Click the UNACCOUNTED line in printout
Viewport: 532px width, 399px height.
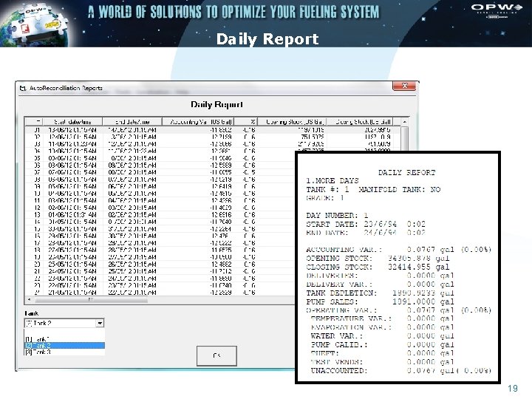[x=401, y=370]
